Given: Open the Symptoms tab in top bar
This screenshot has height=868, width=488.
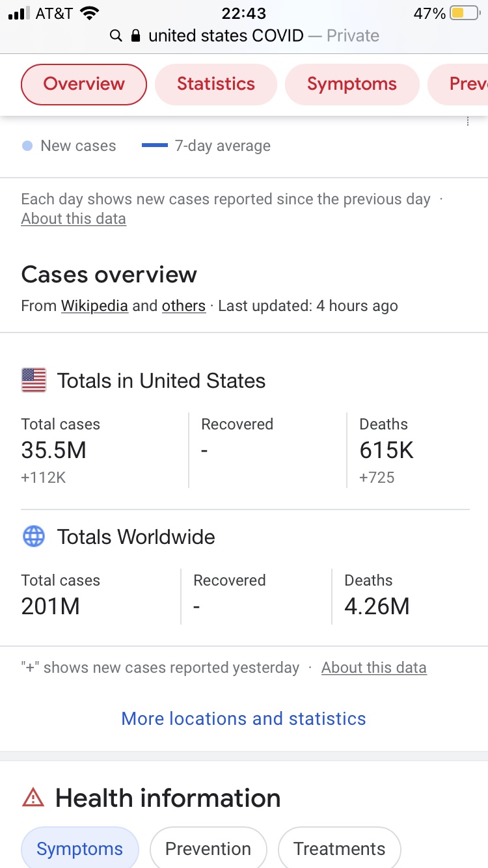Looking at the screenshot, I should (352, 84).
